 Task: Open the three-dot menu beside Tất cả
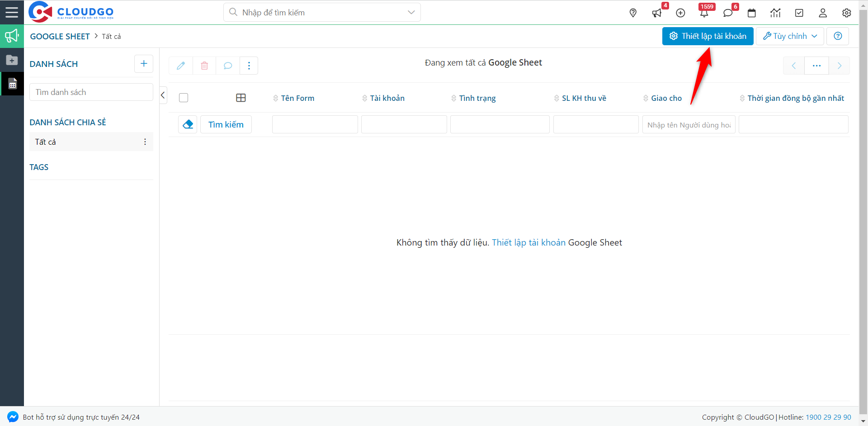(145, 142)
